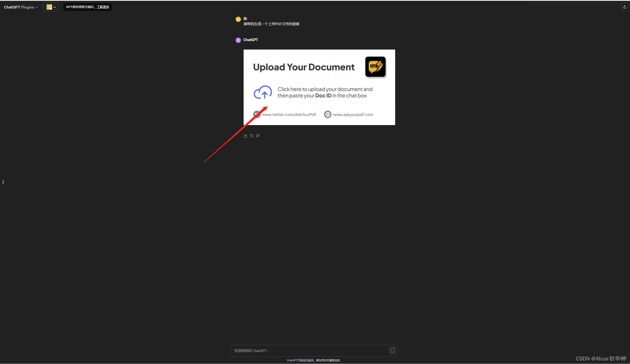Screen dimensions: 630x364
Task: Copy the ChatGPT response with clipboard icon
Action: tap(246, 136)
